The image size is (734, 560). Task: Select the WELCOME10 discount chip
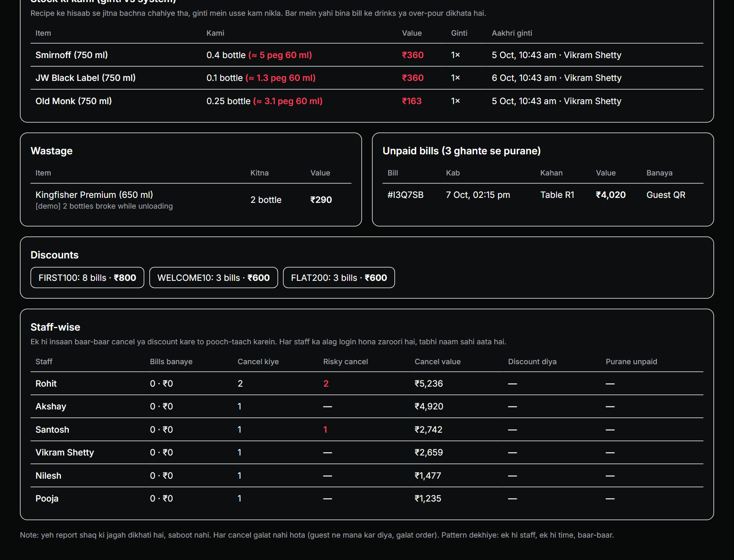click(x=214, y=278)
